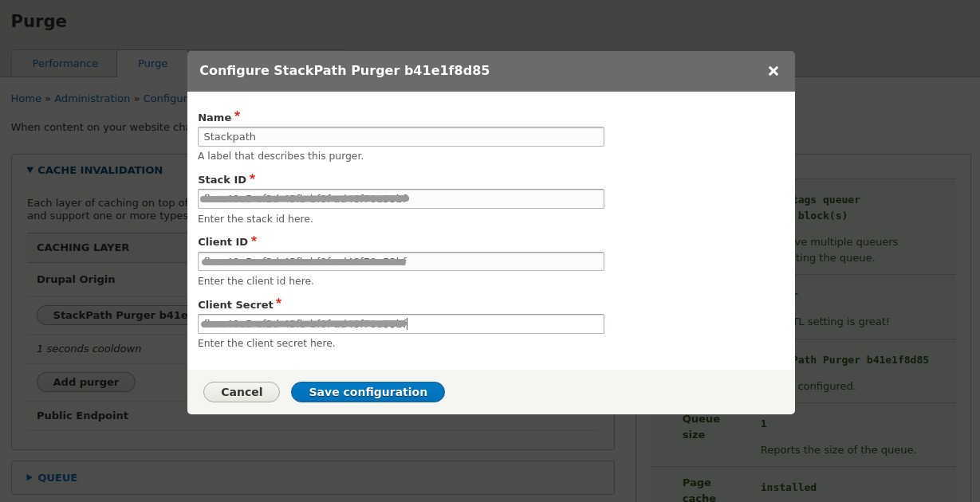Click the Save configuration button
The height and width of the screenshot is (502, 980).
(368, 391)
